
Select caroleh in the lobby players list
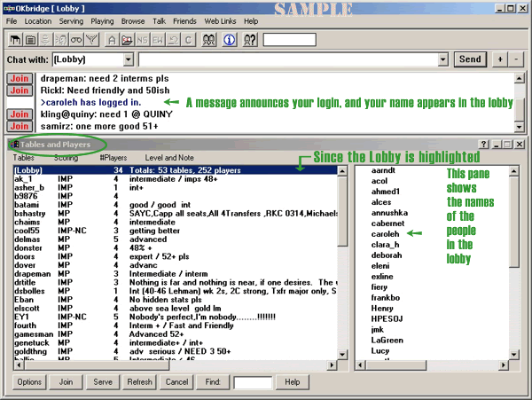pyautogui.click(x=385, y=234)
